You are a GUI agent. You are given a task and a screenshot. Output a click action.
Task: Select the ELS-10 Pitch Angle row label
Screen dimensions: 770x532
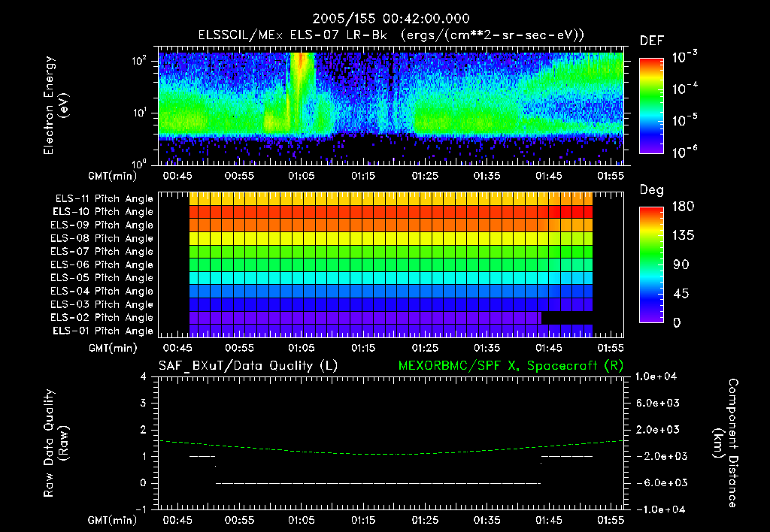tap(103, 212)
